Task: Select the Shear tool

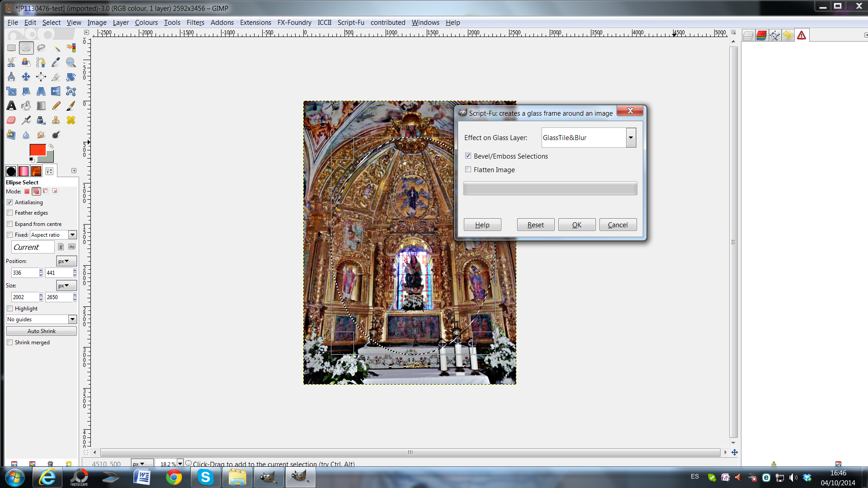Action: (26, 91)
